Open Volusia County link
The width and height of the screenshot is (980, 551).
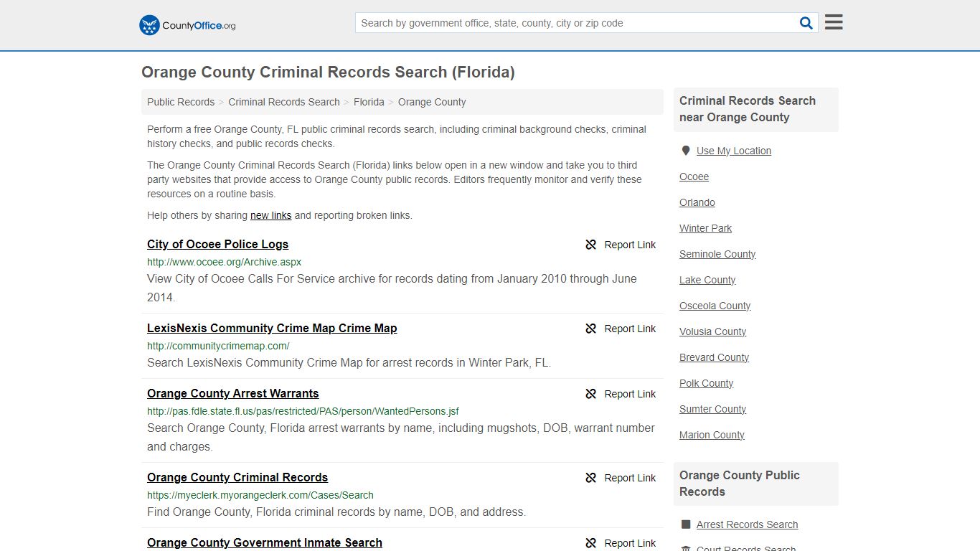tap(713, 331)
